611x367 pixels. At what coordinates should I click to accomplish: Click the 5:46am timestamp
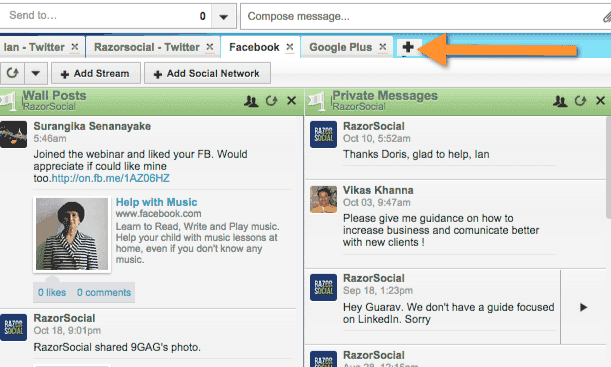[x=50, y=139]
